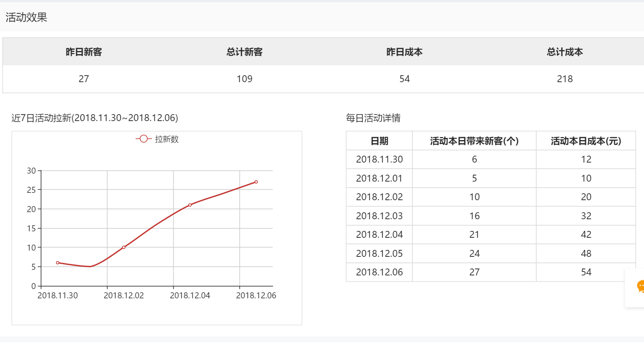
Task: Click the 活动本日成本(元) header
Action: [x=586, y=141]
